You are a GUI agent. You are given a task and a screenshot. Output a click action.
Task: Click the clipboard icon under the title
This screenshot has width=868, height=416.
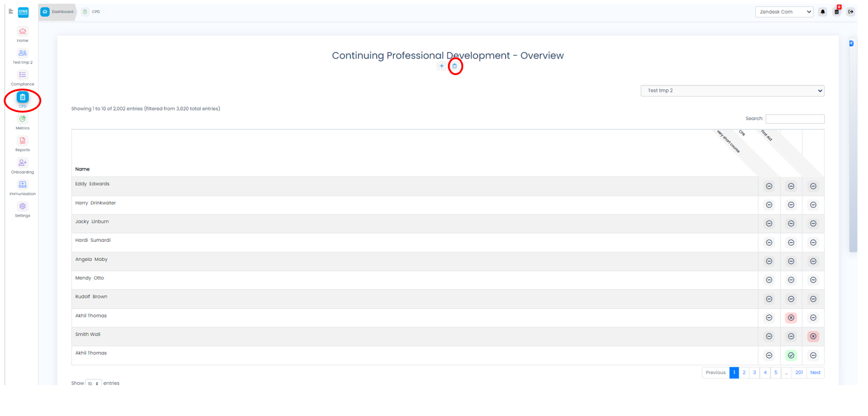[455, 66]
